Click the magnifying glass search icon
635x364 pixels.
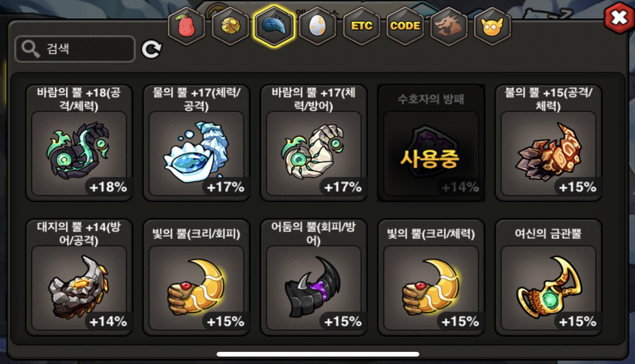(30, 49)
